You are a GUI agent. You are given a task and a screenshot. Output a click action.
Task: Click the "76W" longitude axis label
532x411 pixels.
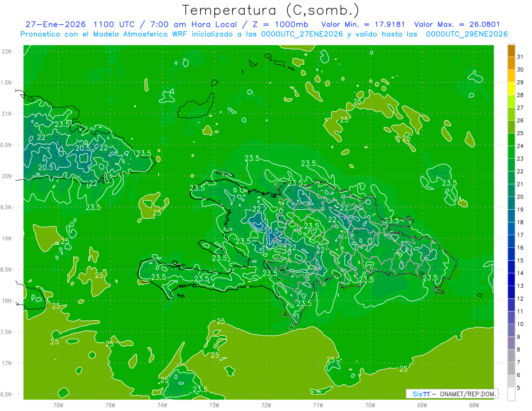[58, 405]
